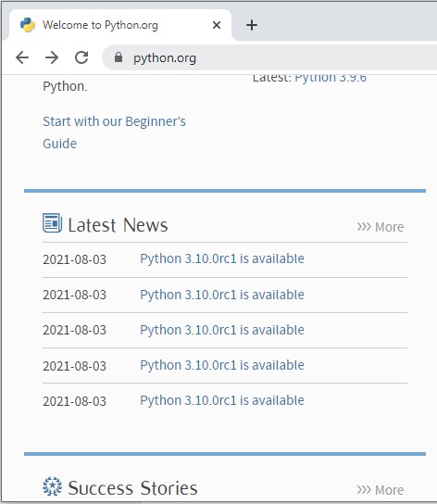Click the browser forward arrow
Screen dimensions: 437x504
52,57
